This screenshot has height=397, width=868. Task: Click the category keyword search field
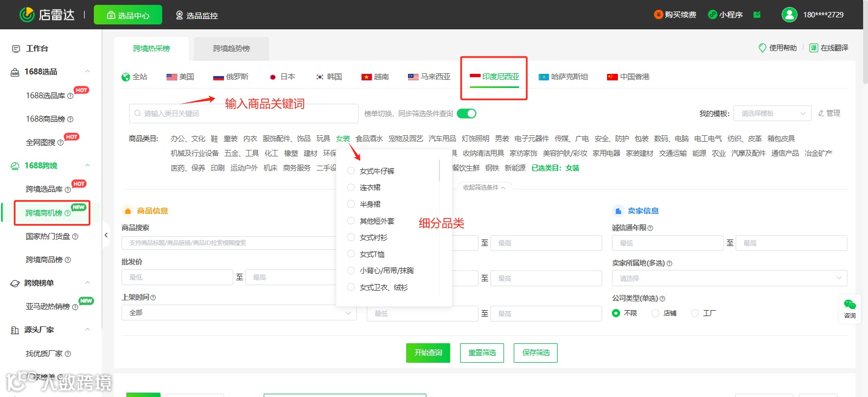coord(244,114)
